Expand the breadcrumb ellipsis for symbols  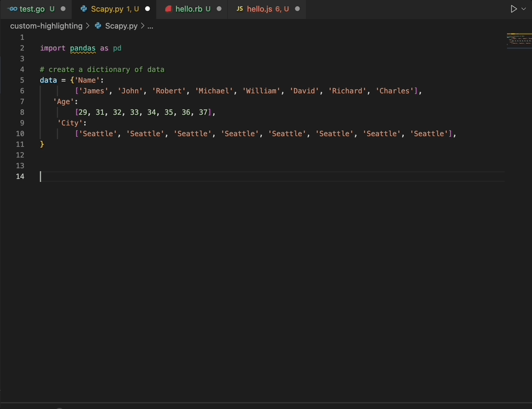pyautogui.click(x=150, y=26)
